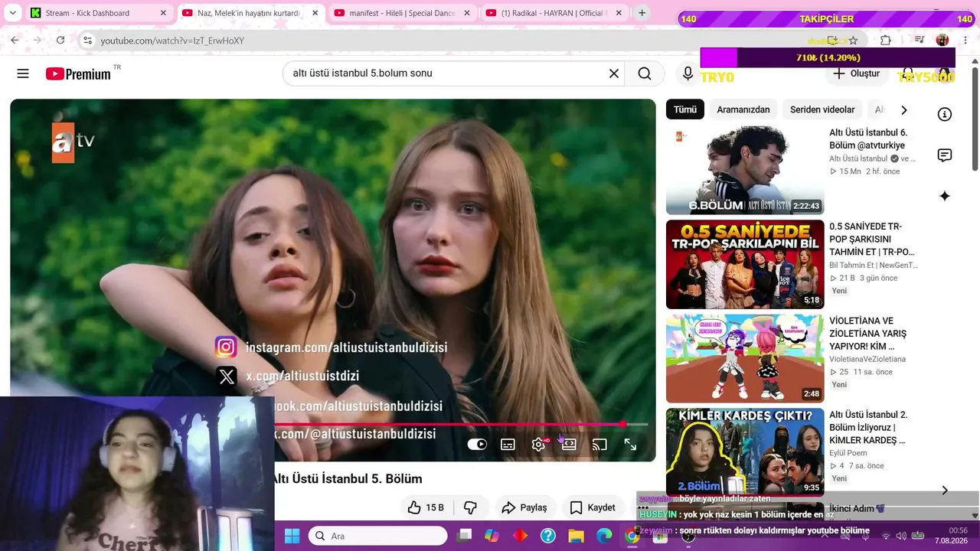Open the comments panel icon on the right rail
The width and height of the screenshot is (980, 551).
click(x=945, y=155)
